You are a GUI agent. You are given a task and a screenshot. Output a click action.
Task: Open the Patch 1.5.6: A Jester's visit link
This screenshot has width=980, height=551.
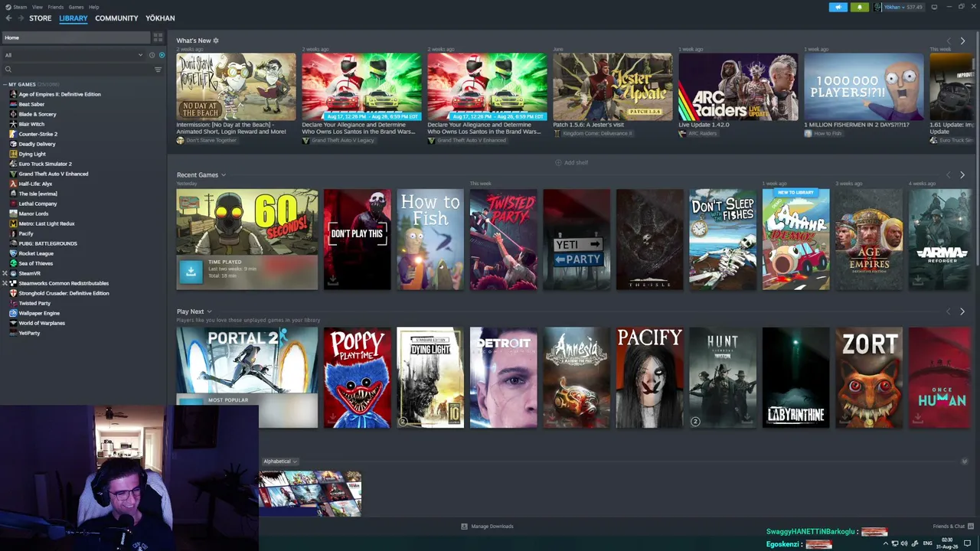click(588, 125)
